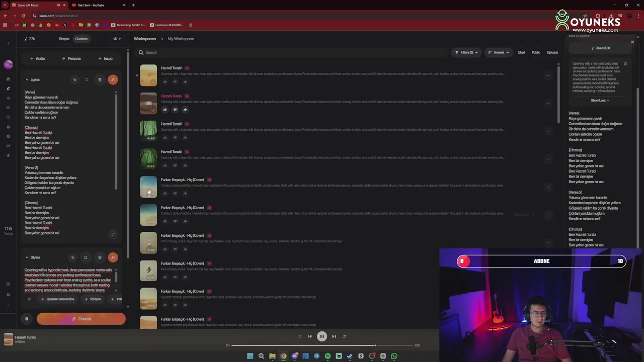
Task: Undo changes in the Styles section
Action: coord(72,257)
